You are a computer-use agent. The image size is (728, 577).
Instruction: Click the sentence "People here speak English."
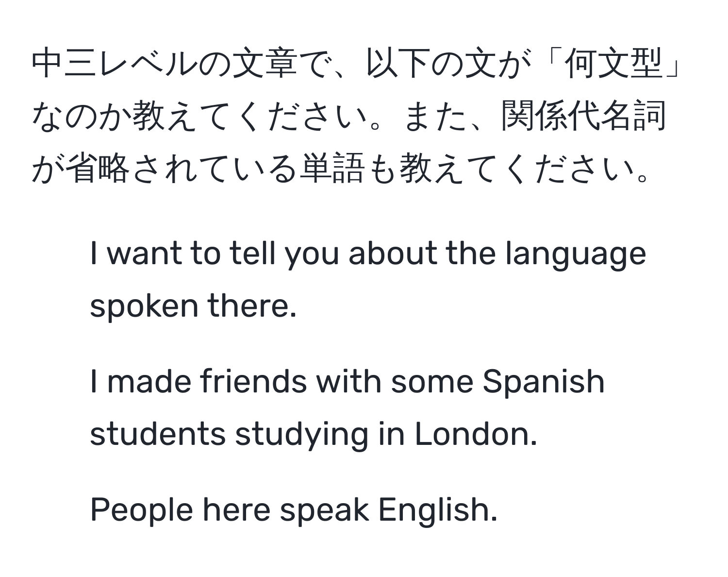tap(294, 510)
